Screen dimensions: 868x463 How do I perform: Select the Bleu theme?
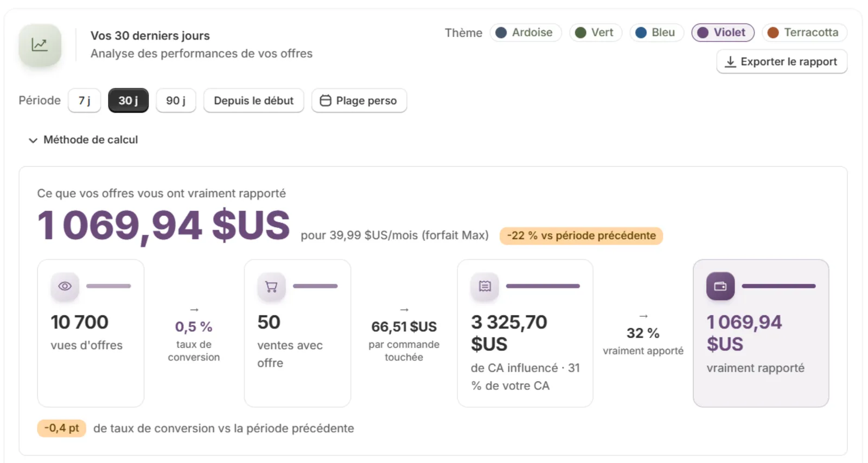pos(656,33)
